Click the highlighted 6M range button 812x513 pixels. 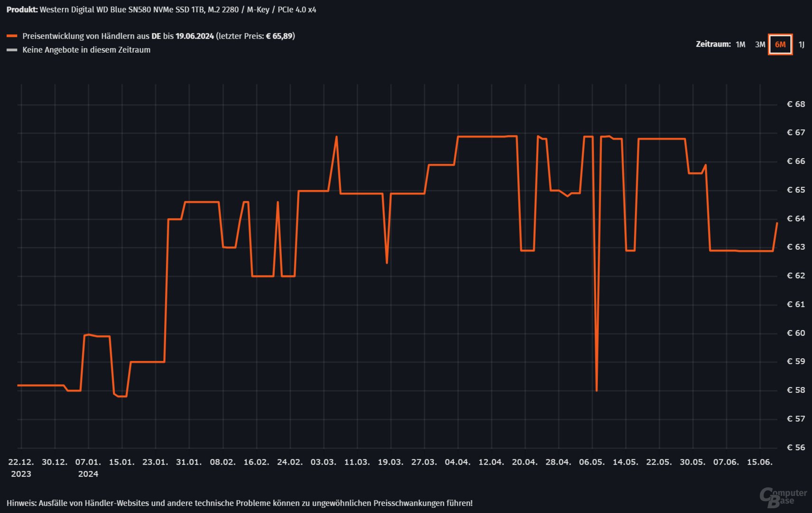(780, 45)
